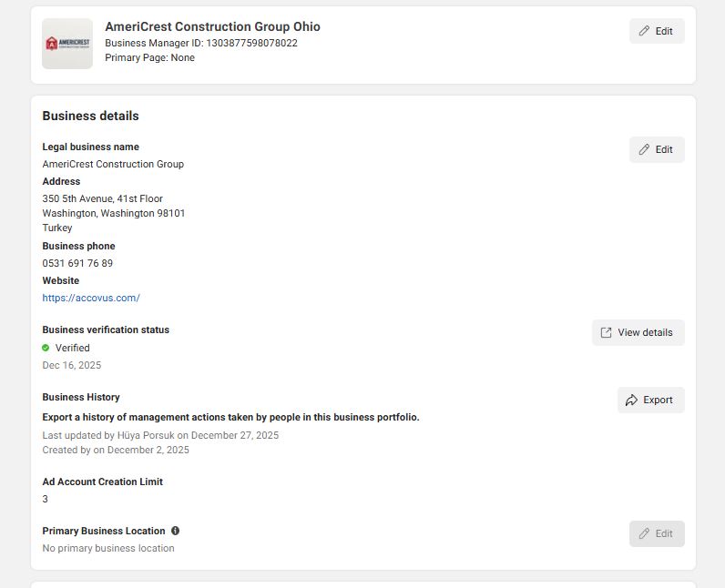Click the 'Ad Account Creation Limit' label

pos(103,482)
